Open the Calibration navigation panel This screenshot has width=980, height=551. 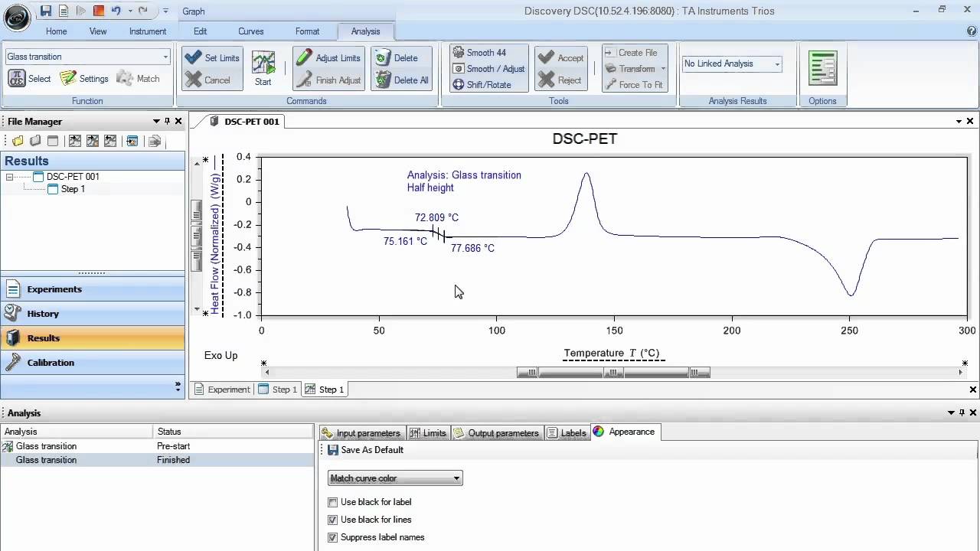tap(51, 363)
